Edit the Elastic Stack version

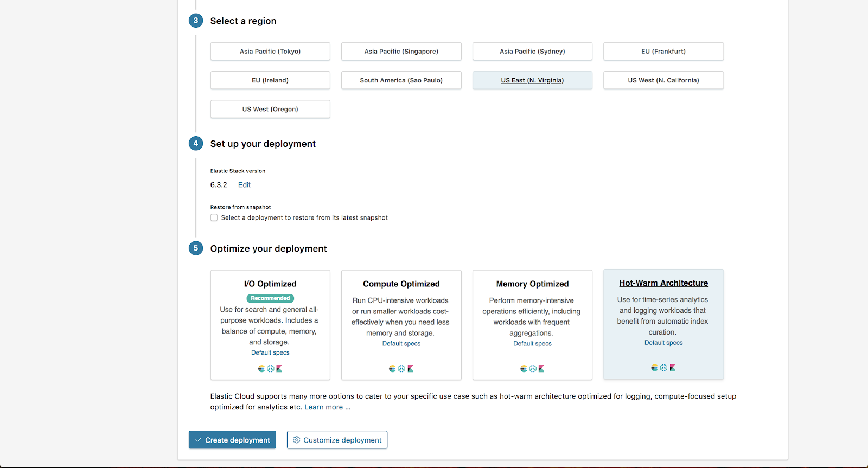(x=244, y=185)
